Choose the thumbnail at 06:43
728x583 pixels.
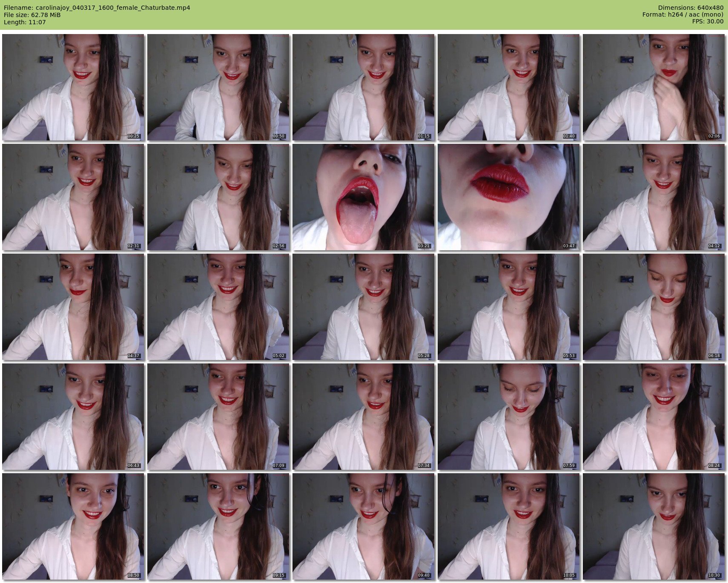73,417
